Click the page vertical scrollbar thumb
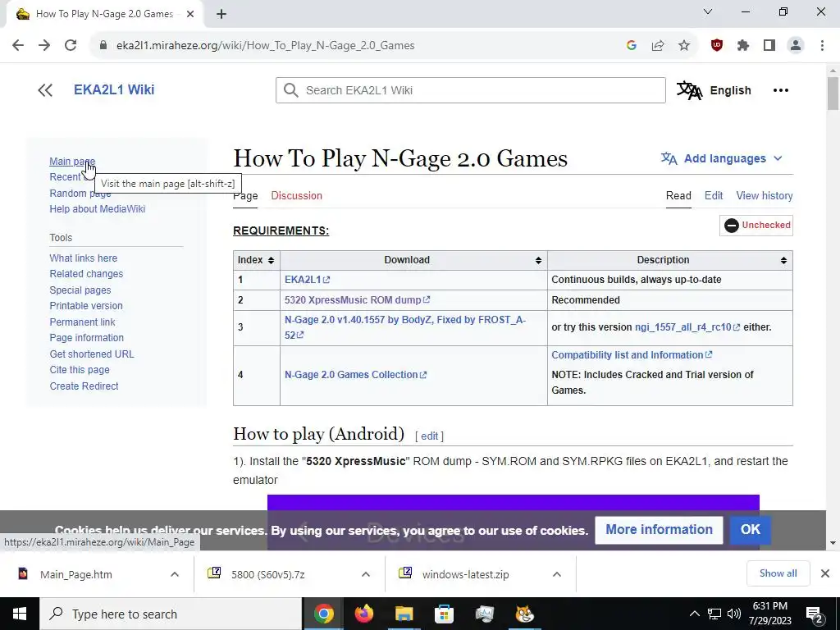 (x=833, y=94)
